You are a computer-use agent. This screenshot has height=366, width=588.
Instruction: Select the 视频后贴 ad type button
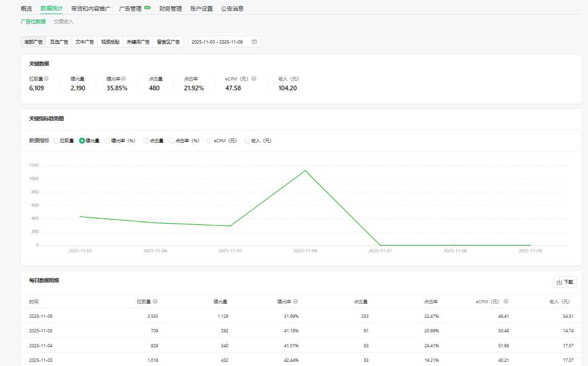tap(110, 42)
